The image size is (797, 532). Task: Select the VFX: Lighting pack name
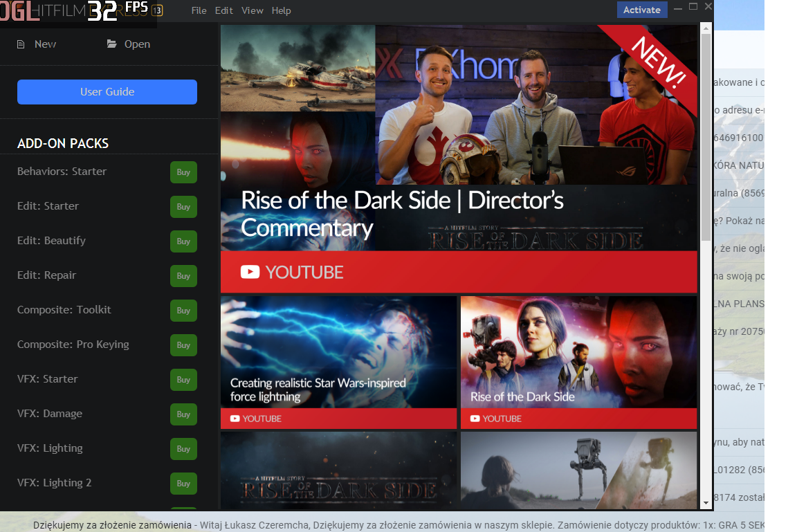[50, 448]
